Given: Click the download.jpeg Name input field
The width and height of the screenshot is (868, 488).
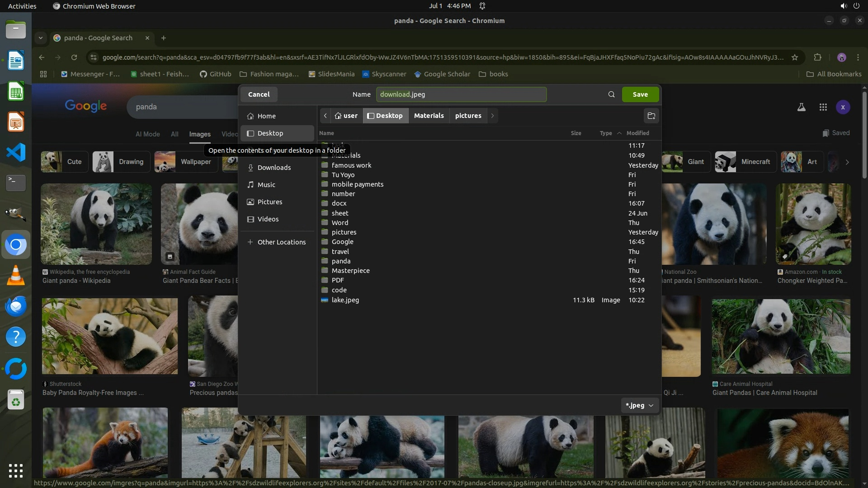Looking at the screenshot, I should [461, 94].
